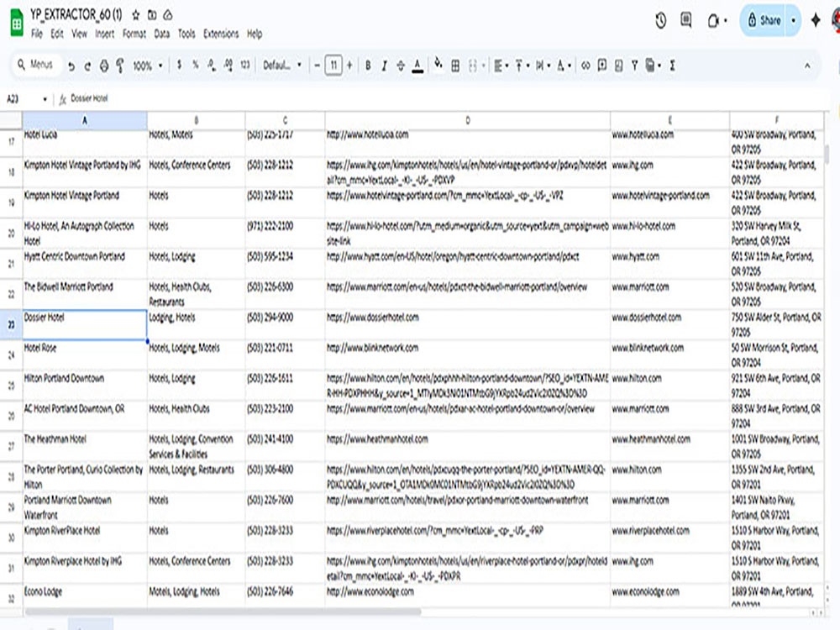This screenshot has width=840, height=630.
Task: Click the Share button
Action: pos(764,21)
